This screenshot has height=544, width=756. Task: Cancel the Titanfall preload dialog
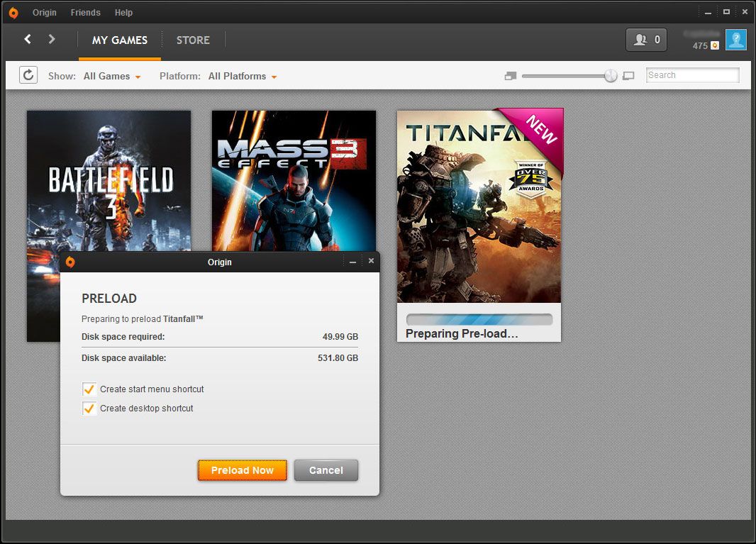326,470
